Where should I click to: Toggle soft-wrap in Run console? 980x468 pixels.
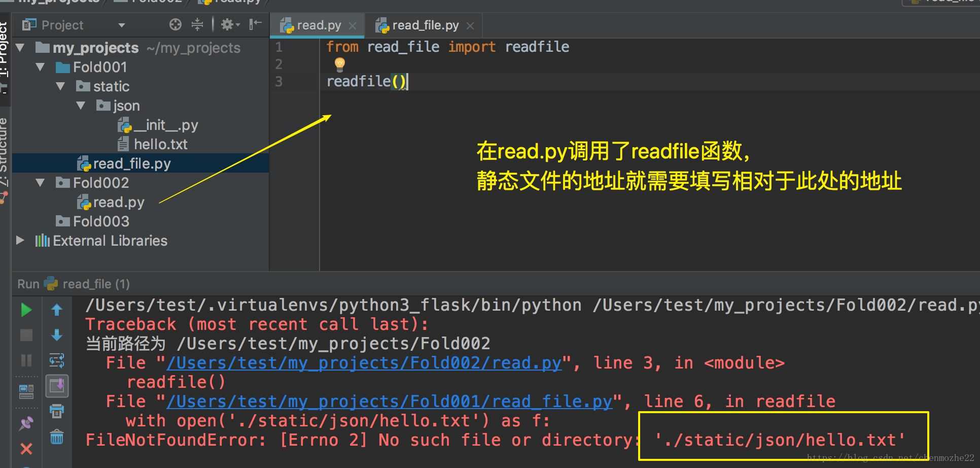click(57, 360)
